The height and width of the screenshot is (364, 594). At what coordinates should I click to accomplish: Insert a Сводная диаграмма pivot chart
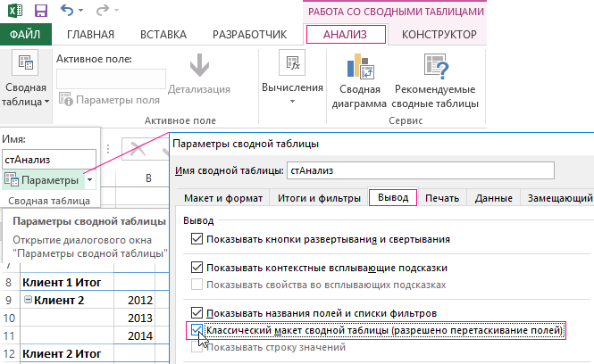pos(362,81)
